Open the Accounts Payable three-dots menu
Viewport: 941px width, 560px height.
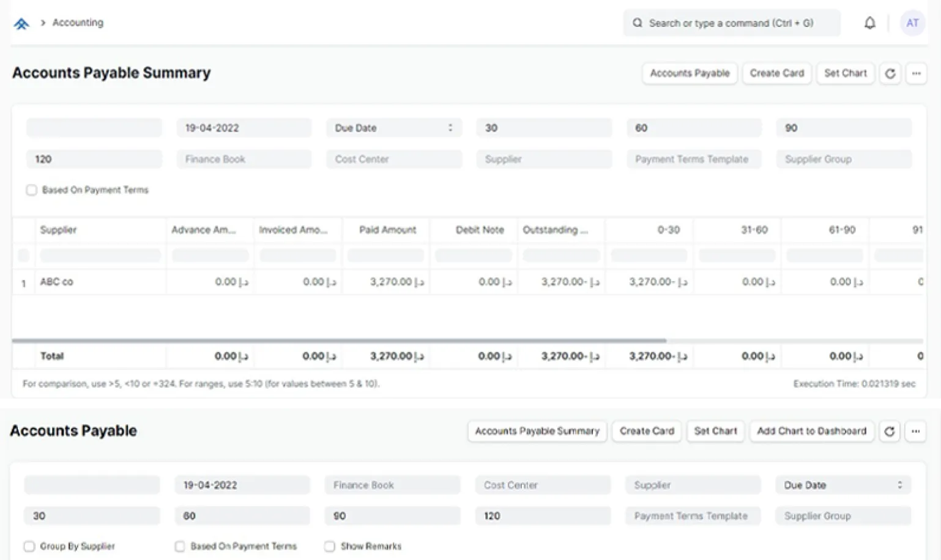click(915, 431)
